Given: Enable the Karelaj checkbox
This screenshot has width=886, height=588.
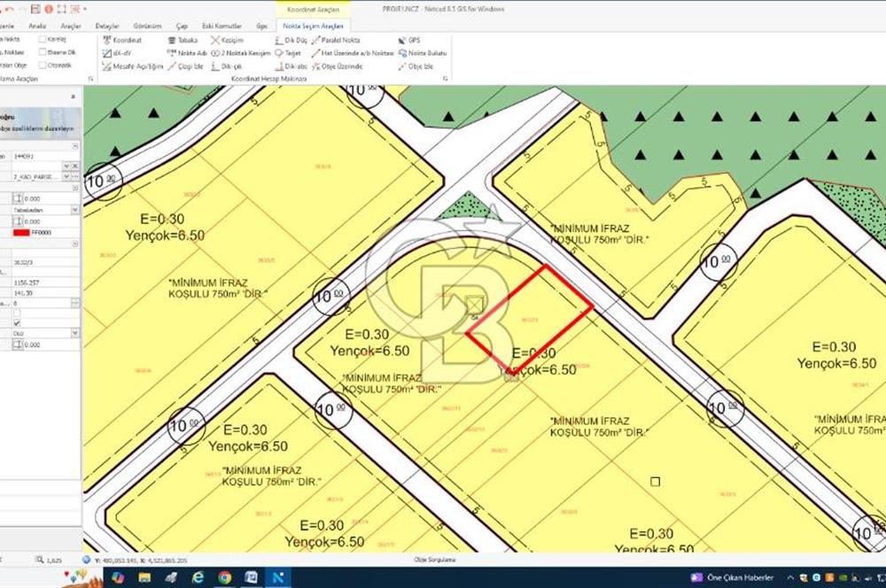Looking at the screenshot, I should 43,39.
